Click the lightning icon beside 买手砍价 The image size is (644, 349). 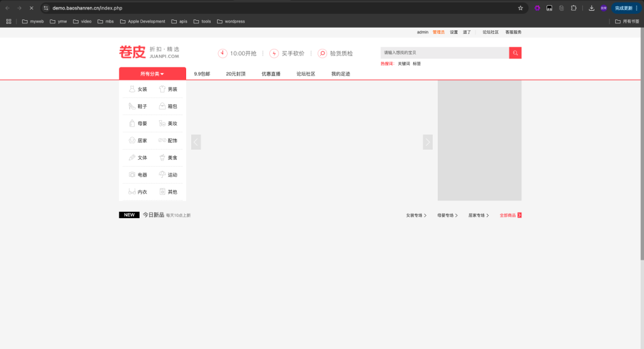coord(274,53)
